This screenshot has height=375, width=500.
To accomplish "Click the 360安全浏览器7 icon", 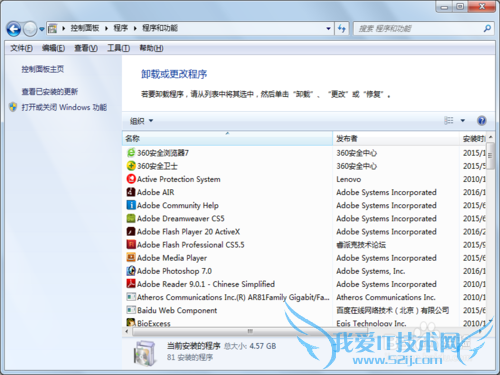I will (x=131, y=153).
